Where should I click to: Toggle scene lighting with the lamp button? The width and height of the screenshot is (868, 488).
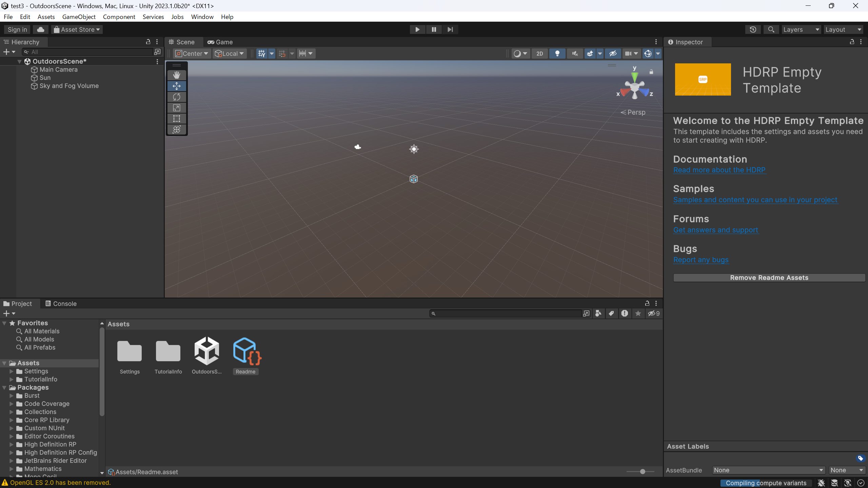[x=557, y=53]
